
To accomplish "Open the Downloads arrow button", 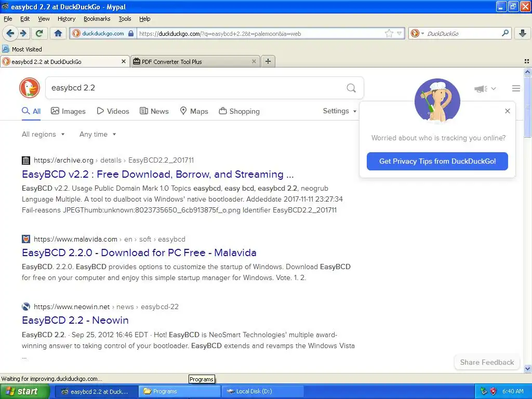I will click(523, 33).
